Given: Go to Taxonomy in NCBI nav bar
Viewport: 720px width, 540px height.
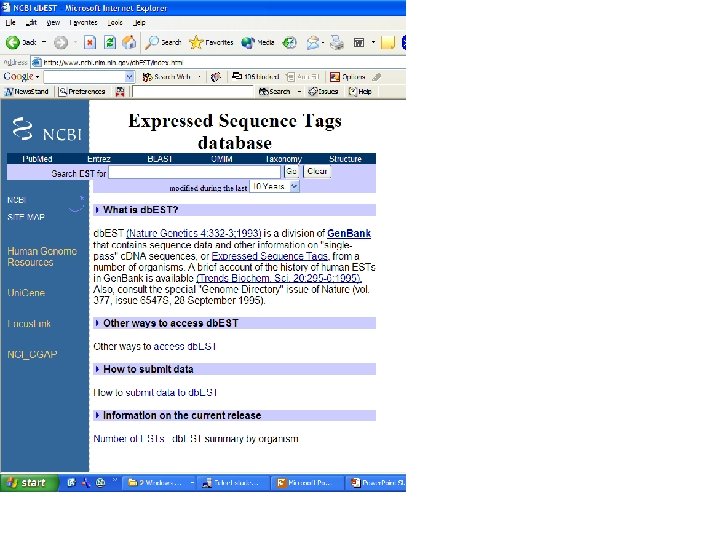Looking at the screenshot, I should tap(283, 159).
